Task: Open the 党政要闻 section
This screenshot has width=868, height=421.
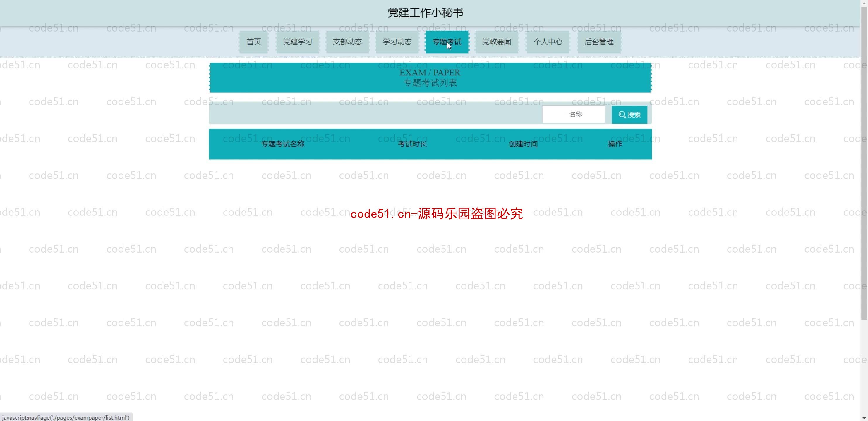Action: pos(497,42)
